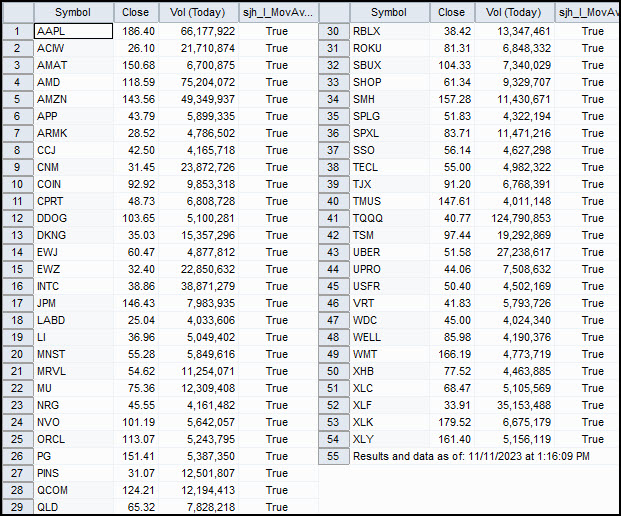
Task: Select the 151.41 close price cell
Action: coord(136,456)
